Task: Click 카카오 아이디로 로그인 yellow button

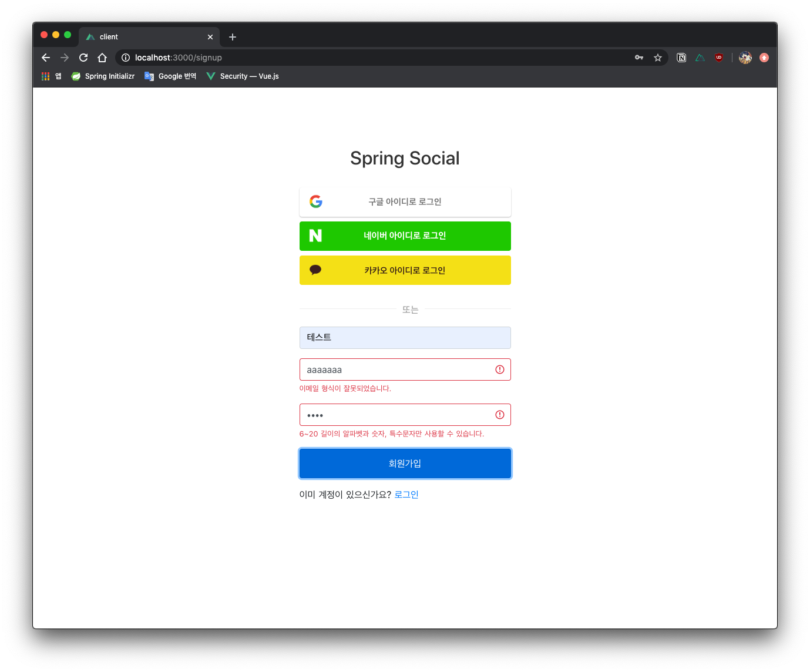Action: point(405,270)
